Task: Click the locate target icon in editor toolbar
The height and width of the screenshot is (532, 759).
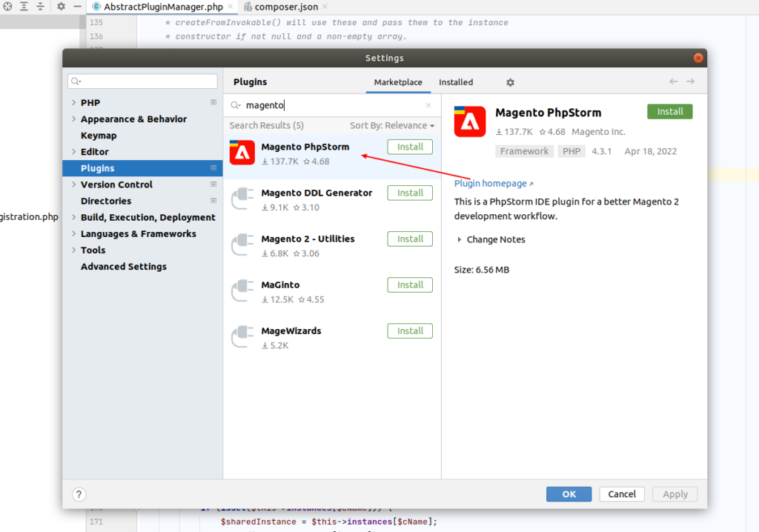Action: coord(7,6)
